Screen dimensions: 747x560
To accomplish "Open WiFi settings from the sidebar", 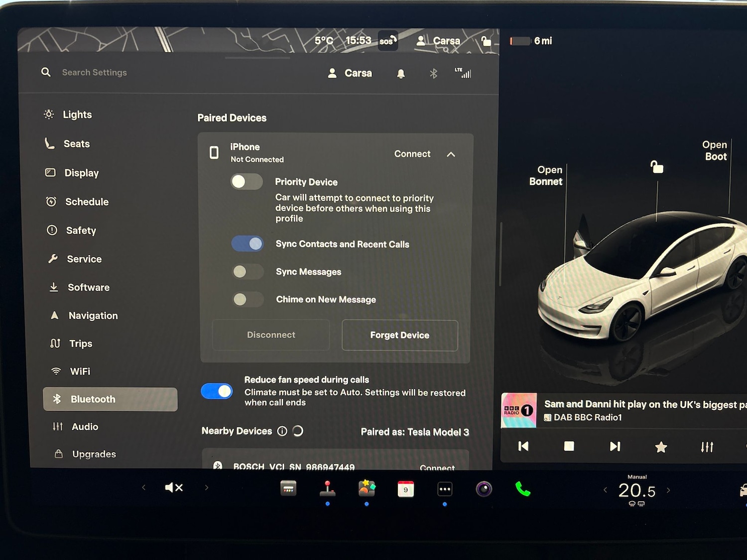I will (x=80, y=371).
